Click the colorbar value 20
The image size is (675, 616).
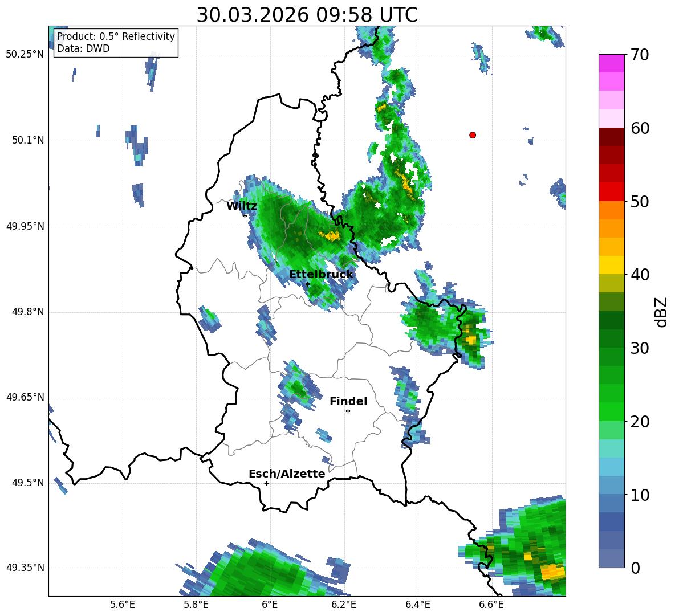coord(640,421)
